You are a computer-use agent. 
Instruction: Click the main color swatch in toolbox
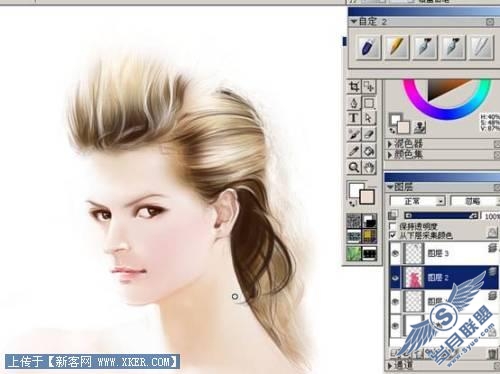pyautogui.click(x=356, y=190)
